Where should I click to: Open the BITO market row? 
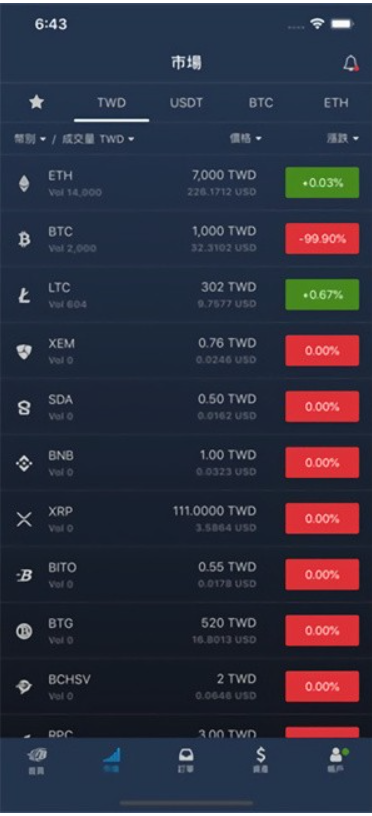[186, 575]
